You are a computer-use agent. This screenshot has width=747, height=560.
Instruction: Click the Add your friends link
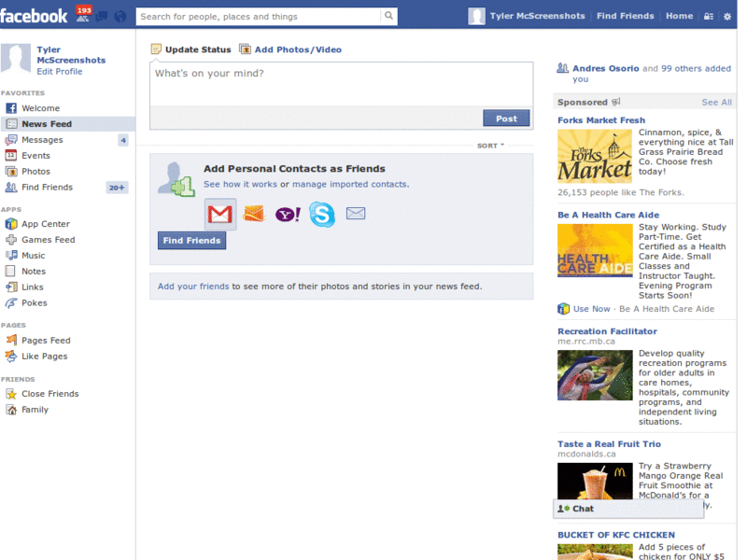(x=193, y=287)
